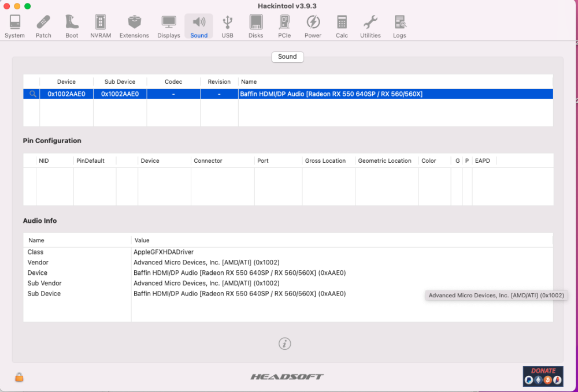Click the 0x1002AAE0 Device cell
This screenshot has height=392, width=578.
66,94
